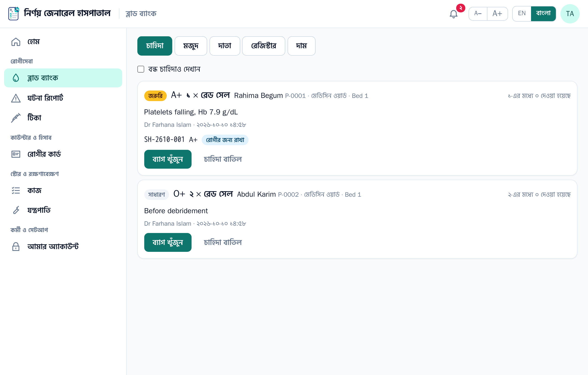This screenshot has height=375, width=588.
Task: Click চাহিদা বাতিল for Abdul Karim
Action: pyautogui.click(x=223, y=242)
